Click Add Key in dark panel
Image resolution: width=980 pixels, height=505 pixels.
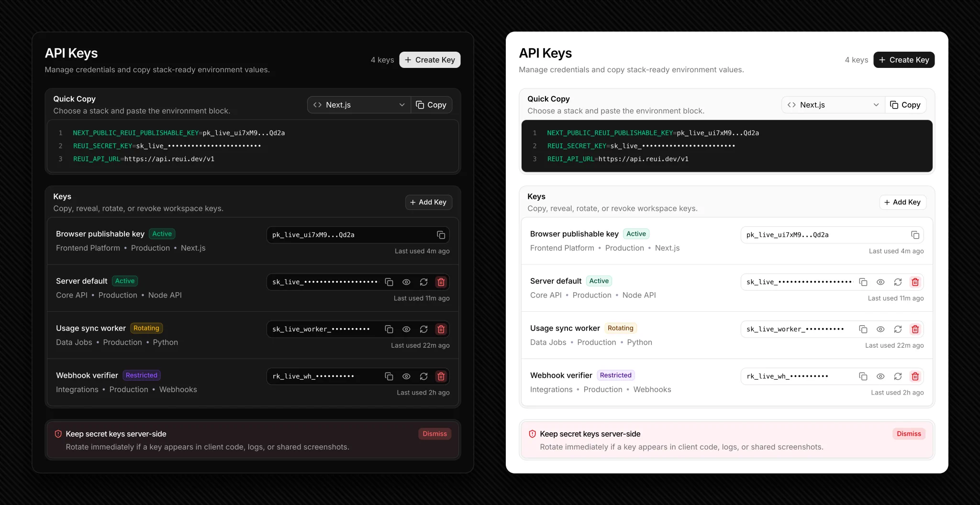click(428, 202)
